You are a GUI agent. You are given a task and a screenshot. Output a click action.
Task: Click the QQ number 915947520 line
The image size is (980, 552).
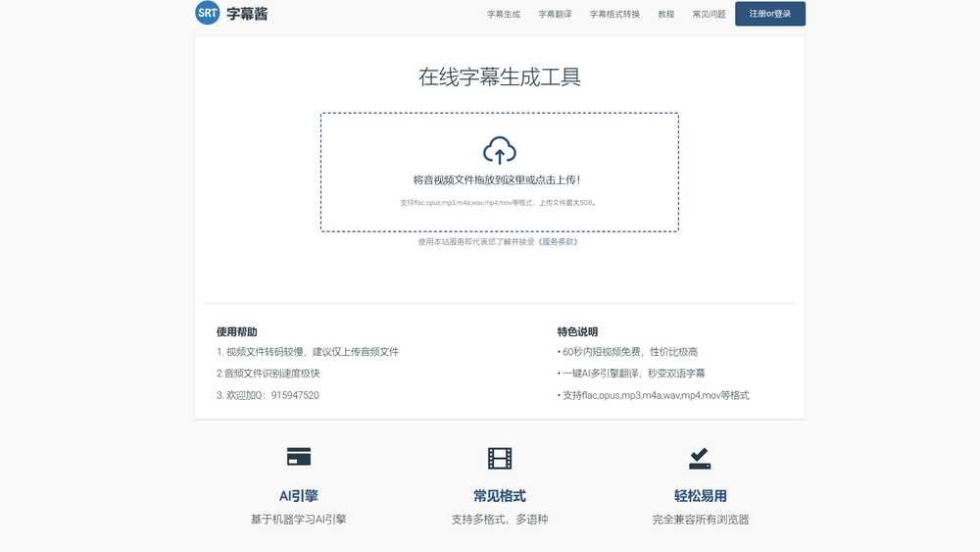(x=268, y=395)
